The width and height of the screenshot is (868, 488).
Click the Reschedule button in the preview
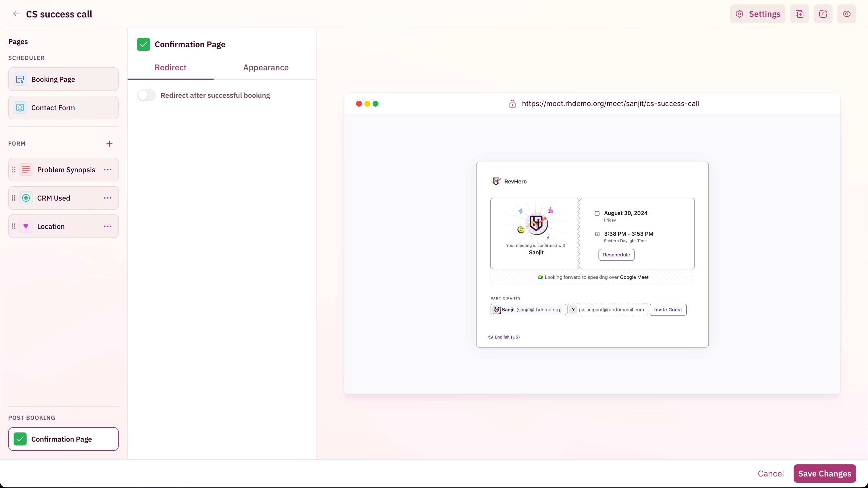(x=616, y=255)
